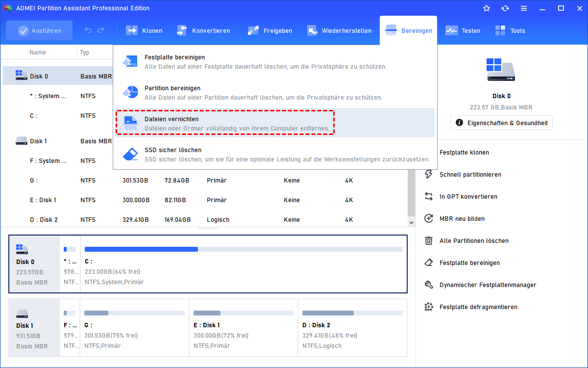Open the Klonen toolbar menu

click(x=144, y=30)
